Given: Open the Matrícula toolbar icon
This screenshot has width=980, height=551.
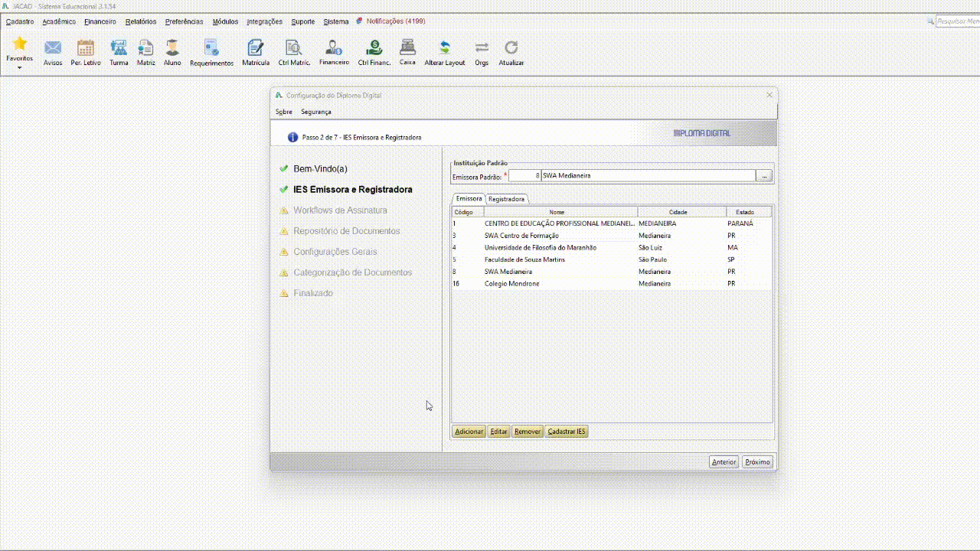Looking at the screenshot, I should (256, 48).
